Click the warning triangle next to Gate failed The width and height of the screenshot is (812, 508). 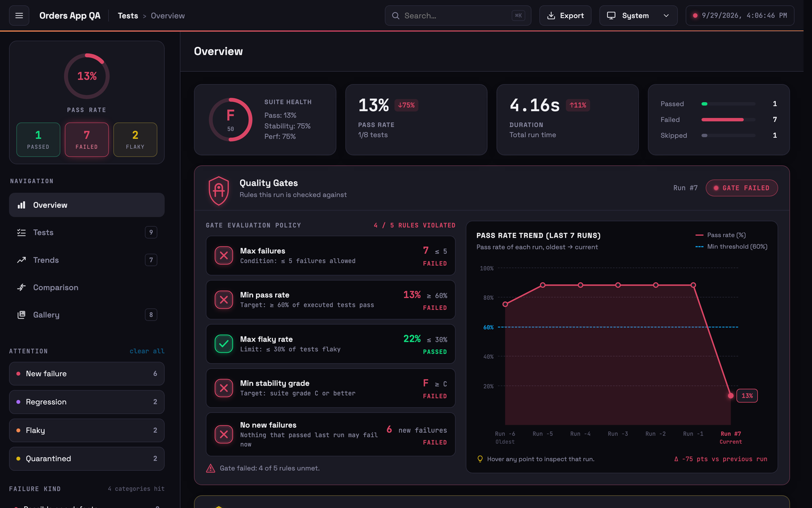point(210,468)
